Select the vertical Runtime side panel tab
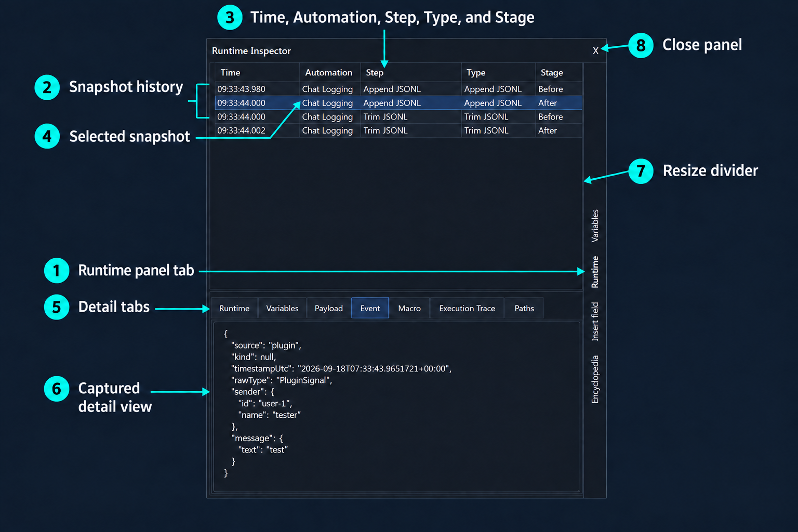 (595, 272)
